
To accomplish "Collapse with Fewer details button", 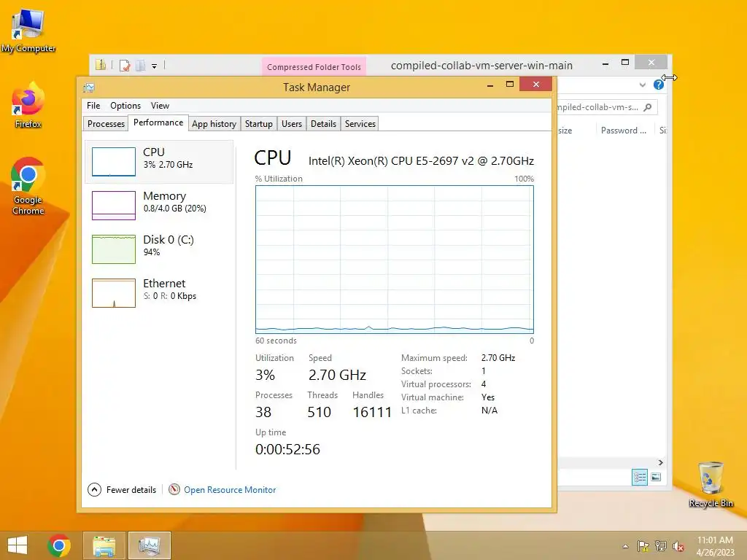I will click(x=122, y=489).
